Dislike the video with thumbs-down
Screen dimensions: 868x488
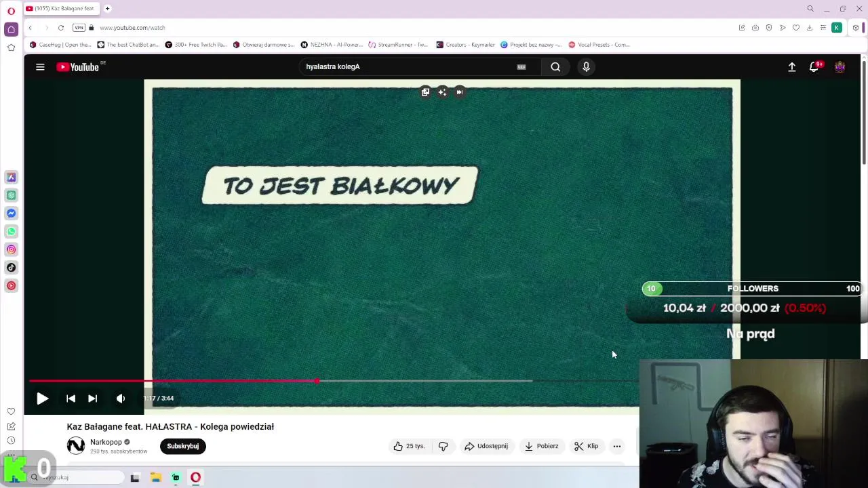pyautogui.click(x=443, y=446)
